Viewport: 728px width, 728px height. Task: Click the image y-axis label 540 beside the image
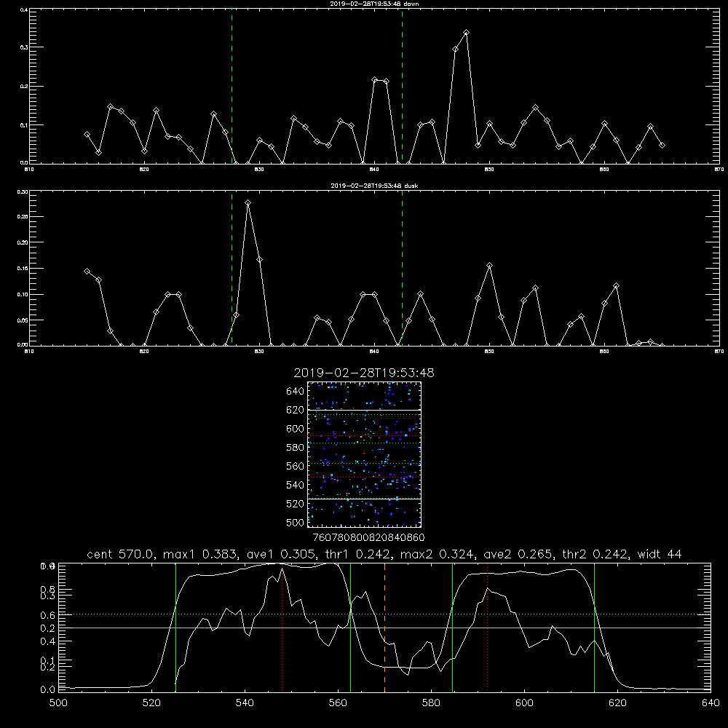point(296,485)
